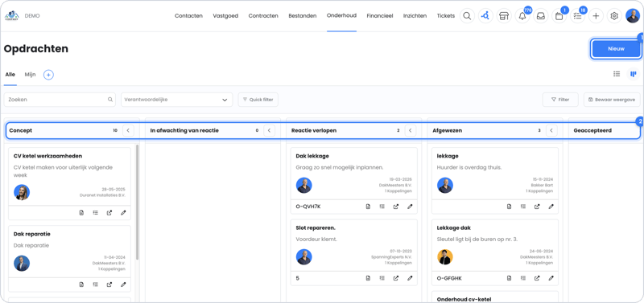The image size is (644, 303).
Task: Collapse the Reactie verlopen column
Action: click(x=411, y=130)
